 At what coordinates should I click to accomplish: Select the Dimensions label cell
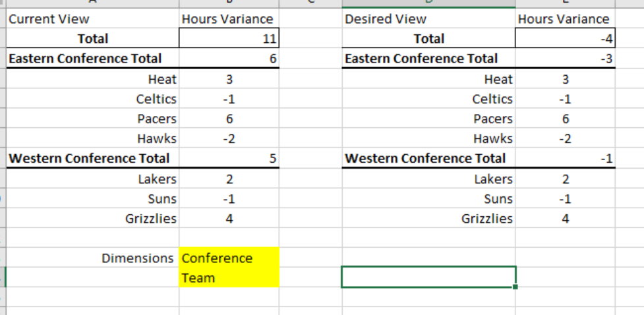92,258
